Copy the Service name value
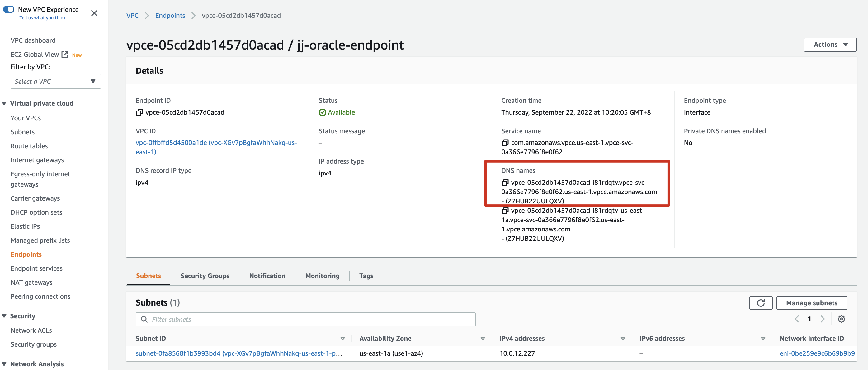This screenshot has width=868, height=370. pyautogui.click(x=505, y=143)
